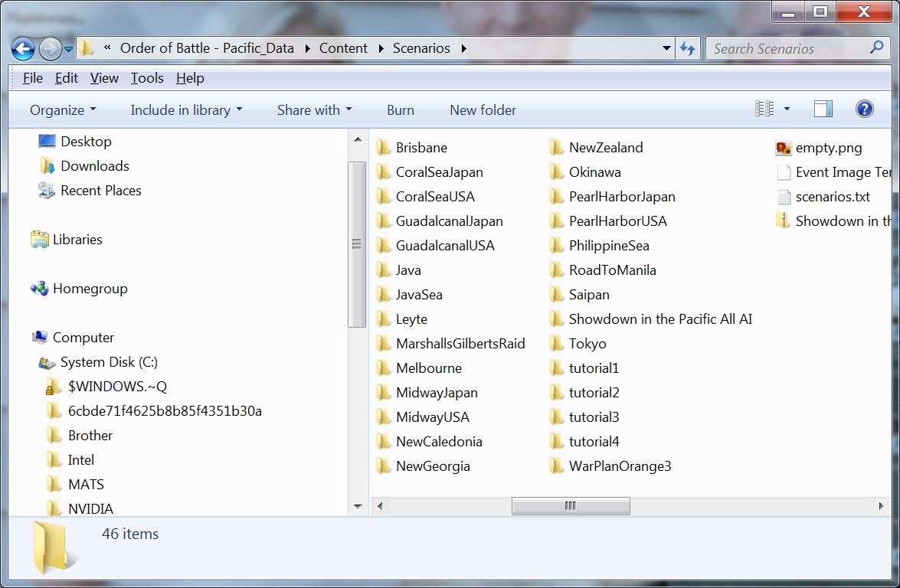Image resolution: width=900 pixels, height=588 pixels.
Task: Click the Refresh button beside address bar
Action: 687,48
